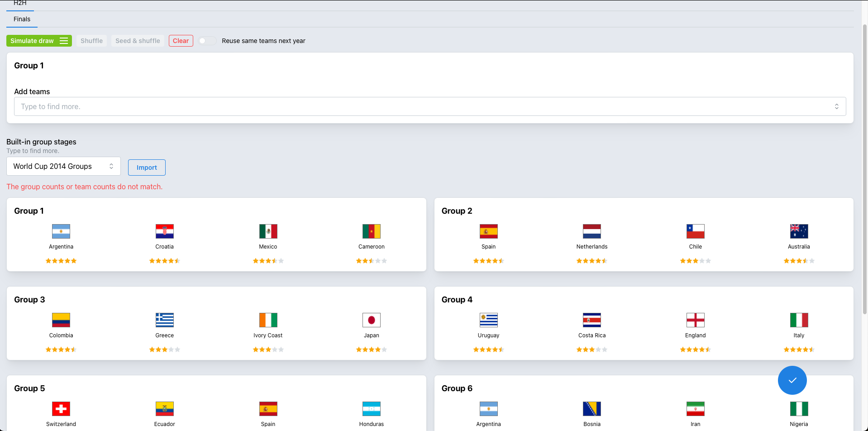Open the World Cup 2014 Groups dropdown
This screenshot has width=868, height=431.
(63, 166)
